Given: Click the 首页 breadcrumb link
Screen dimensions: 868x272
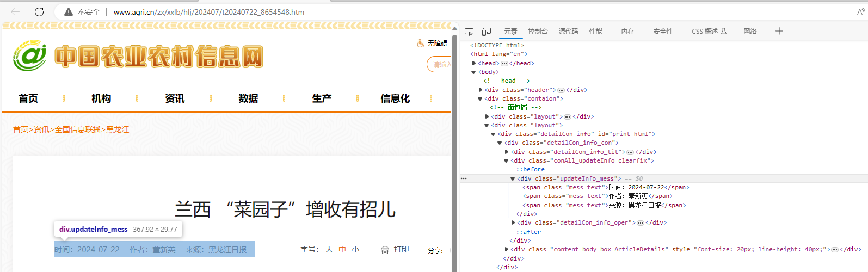Looking at the screenshot, I should tap(21, 129).
